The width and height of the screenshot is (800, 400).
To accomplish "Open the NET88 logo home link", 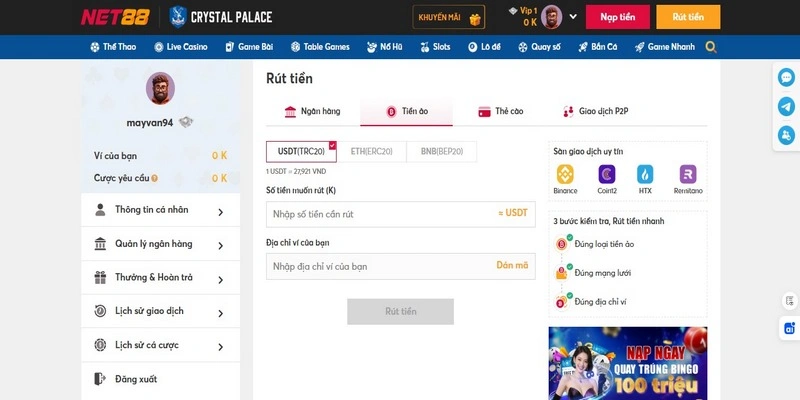I will click(115, 17).
